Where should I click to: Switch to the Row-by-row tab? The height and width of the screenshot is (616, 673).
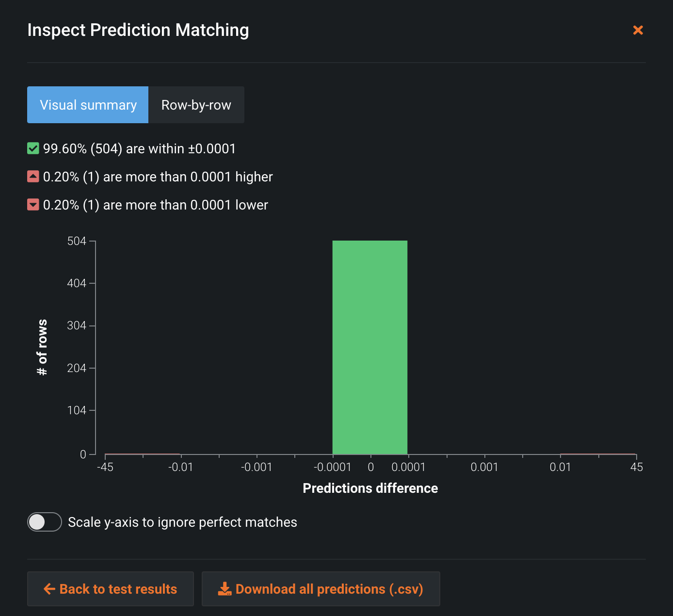[x=196, y=105]
